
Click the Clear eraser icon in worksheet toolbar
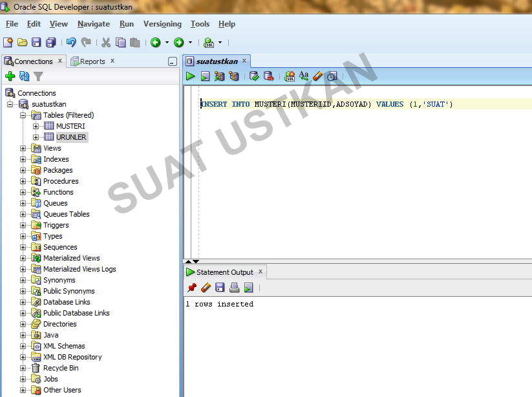pos(317,76)
